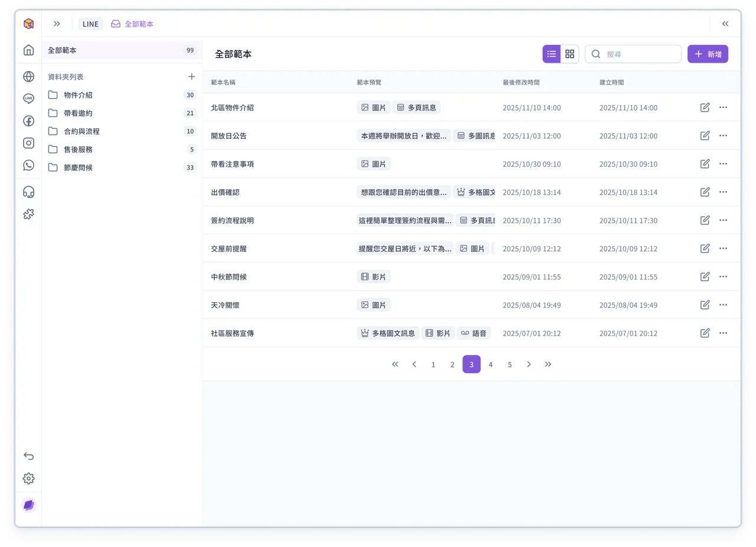Expand the sidebar with double chevron
This screenshot has width=756, height=547.
tap(57, 24)
